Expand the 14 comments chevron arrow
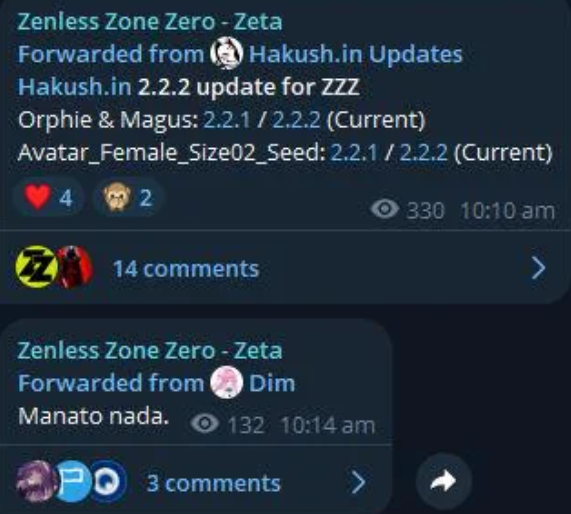This screenshot has height=514, width=571. click(538, 268)
